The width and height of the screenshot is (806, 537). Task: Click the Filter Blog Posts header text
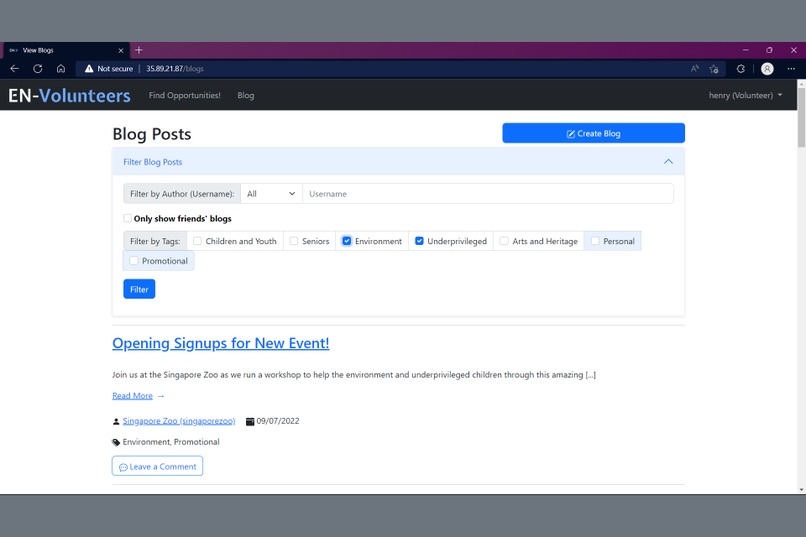pos(153,162)
